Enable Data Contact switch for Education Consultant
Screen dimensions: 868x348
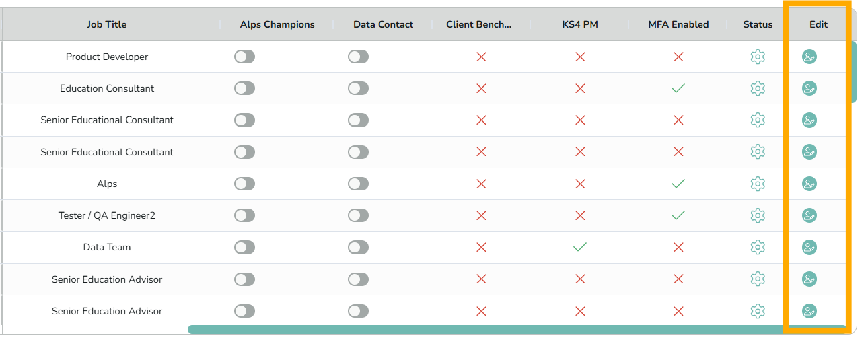359,88
